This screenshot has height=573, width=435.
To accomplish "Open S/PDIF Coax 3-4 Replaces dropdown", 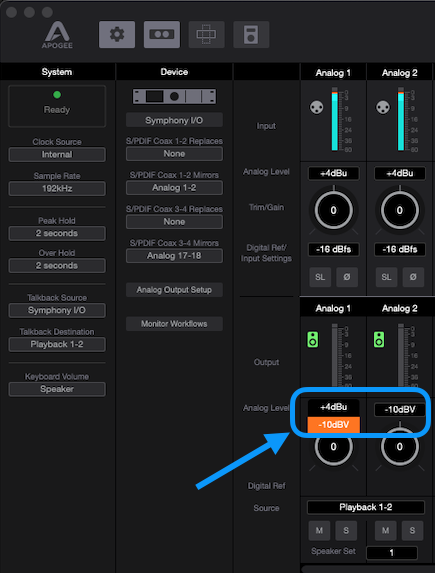I will click(x=174, y=222).
